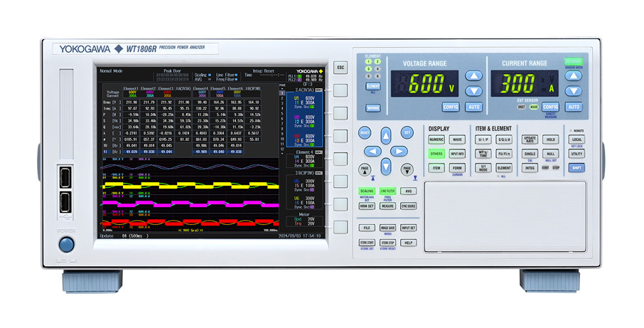Tap the ITEM key under DISPLAY
644x328 pixels.
point(436,168)
